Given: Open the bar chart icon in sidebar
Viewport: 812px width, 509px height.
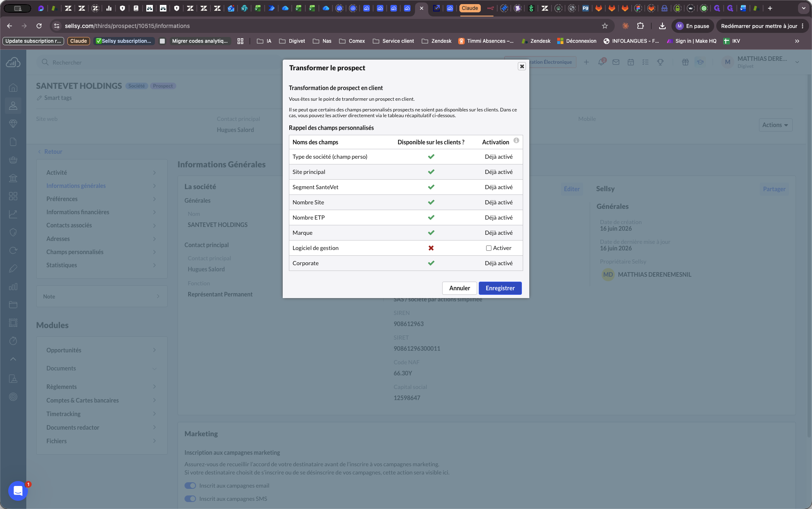Looking at the screenshot, I should 13,287.
